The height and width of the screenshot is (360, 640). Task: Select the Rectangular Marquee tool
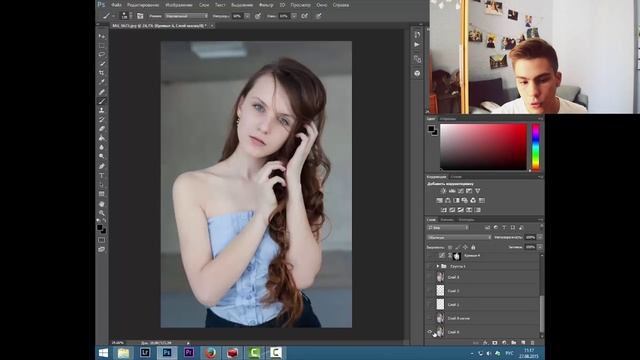click(102, 45)
